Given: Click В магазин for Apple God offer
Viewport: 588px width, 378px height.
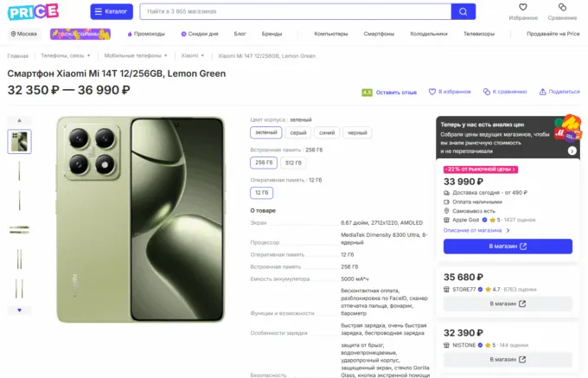Looking at the screenshot, I should pyautogui.click(x=508, y=247).
